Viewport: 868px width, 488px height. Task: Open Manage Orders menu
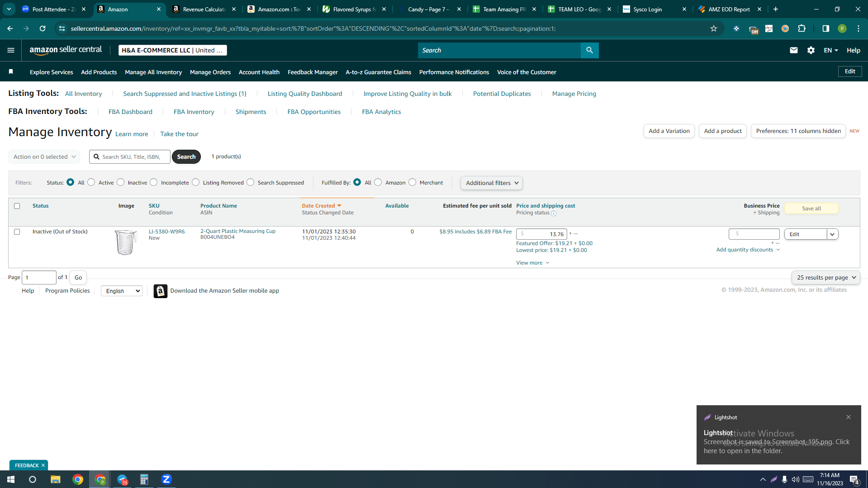coord(210,72)
